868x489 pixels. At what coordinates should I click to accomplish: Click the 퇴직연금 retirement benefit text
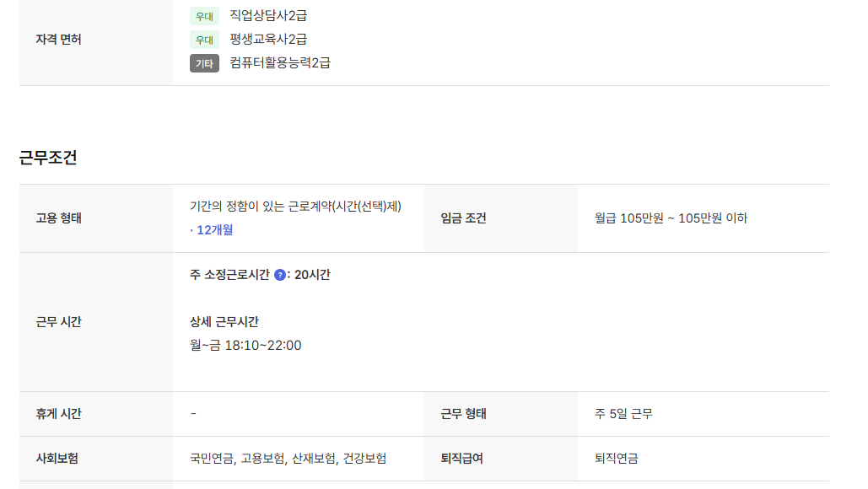pyautogui.click(x=617, y=459)
